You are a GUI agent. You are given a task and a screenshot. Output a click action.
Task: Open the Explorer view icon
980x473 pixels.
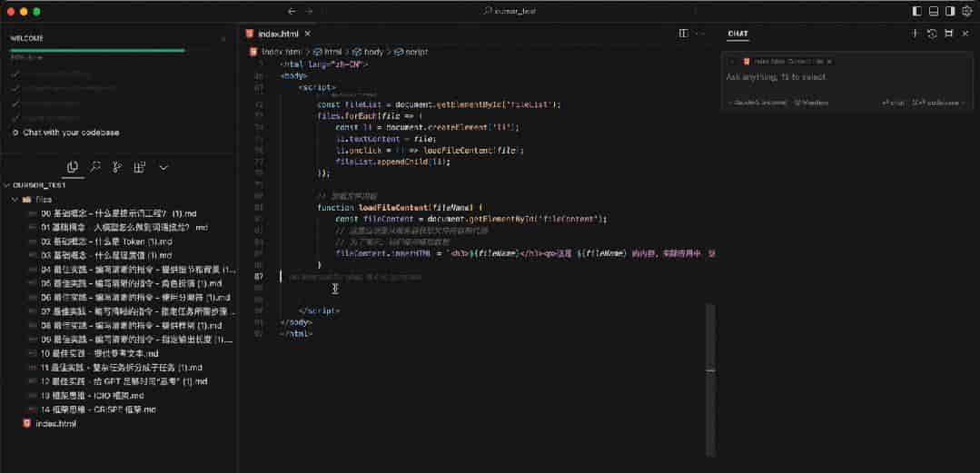[x=72, y=167]
